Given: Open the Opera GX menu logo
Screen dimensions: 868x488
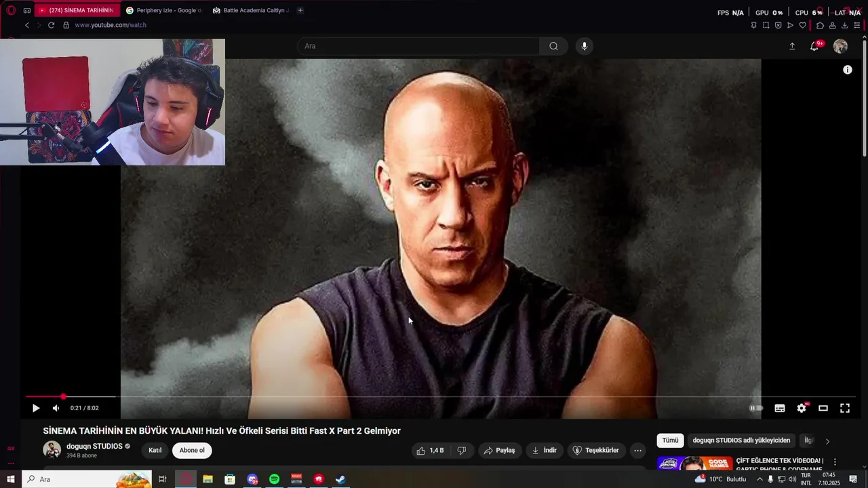Looking at the screenshot, I should point(11,10).
